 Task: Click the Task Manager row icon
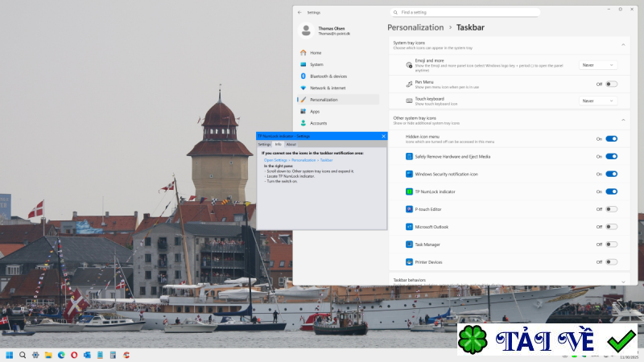coord(409,245)
